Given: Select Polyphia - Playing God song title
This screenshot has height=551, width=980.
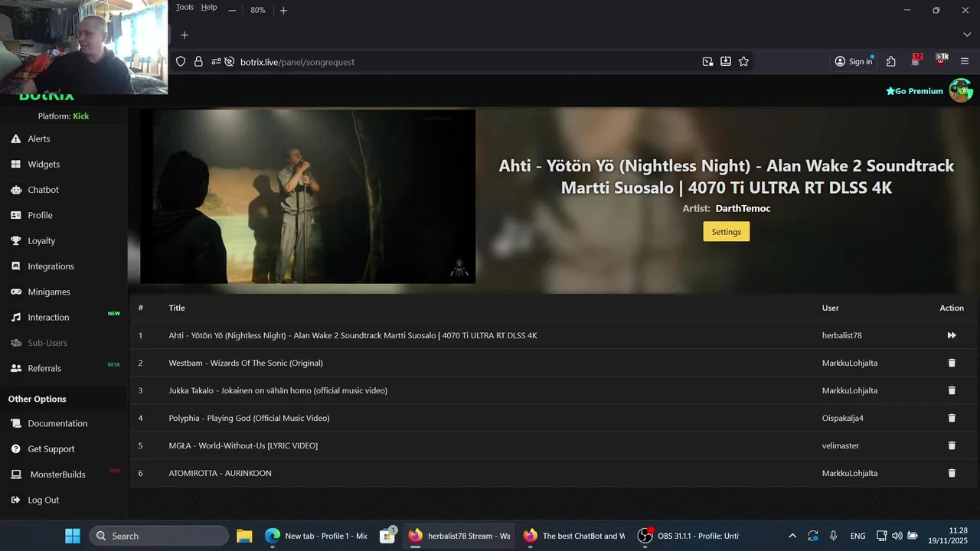Looking at the screenshot, I should click(249, 418).
